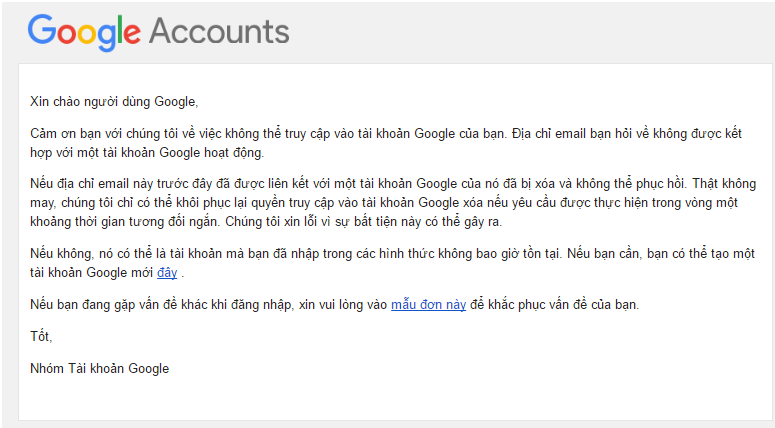Screen dimensions: 775x428
Task: Click the gray "Accounts" header word
Action: (x=219, y=31)
